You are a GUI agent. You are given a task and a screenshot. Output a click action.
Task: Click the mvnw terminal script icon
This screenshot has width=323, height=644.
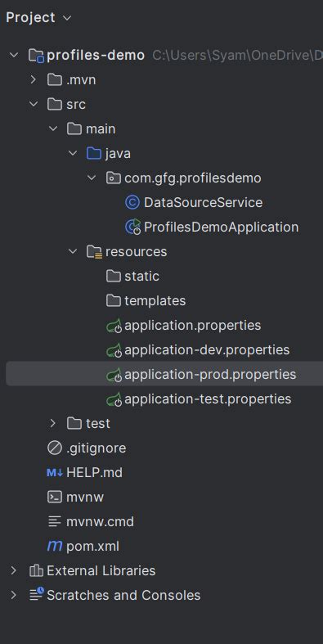pyautogui.click(x=55, y=497)
